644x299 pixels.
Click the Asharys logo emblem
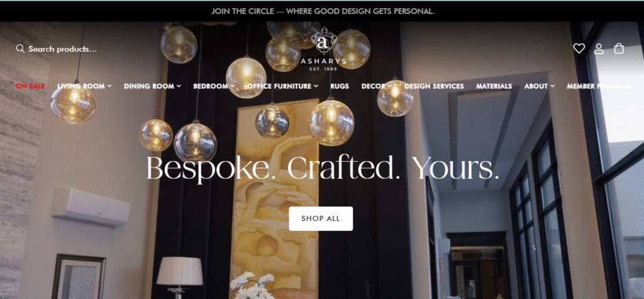point(324,41)
